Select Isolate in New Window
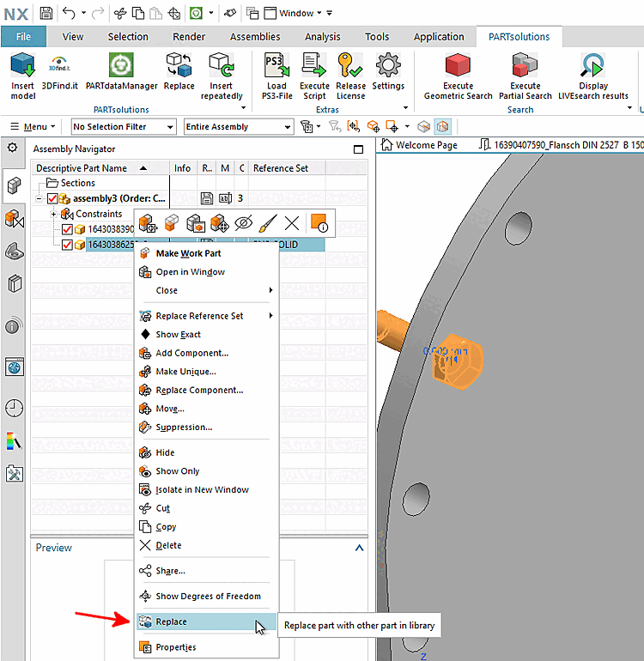644x661 pixels. coord(207,489)
